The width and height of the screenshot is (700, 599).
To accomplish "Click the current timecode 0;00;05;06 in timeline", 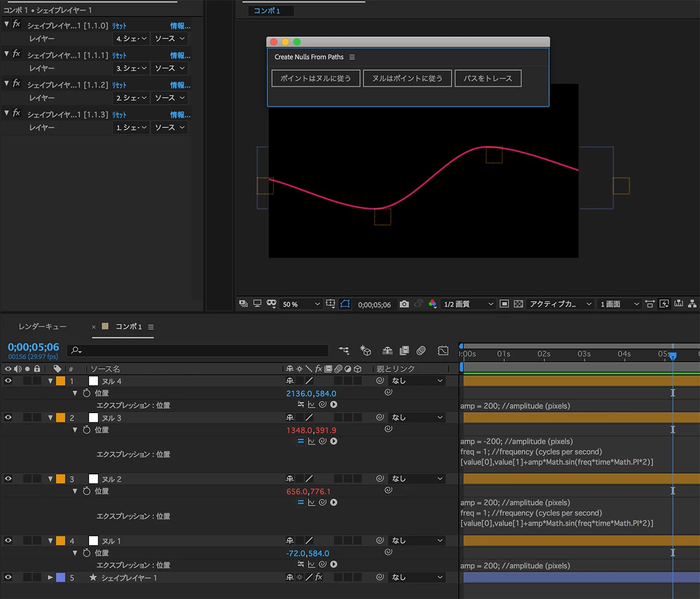I will (x=33, y=347).
